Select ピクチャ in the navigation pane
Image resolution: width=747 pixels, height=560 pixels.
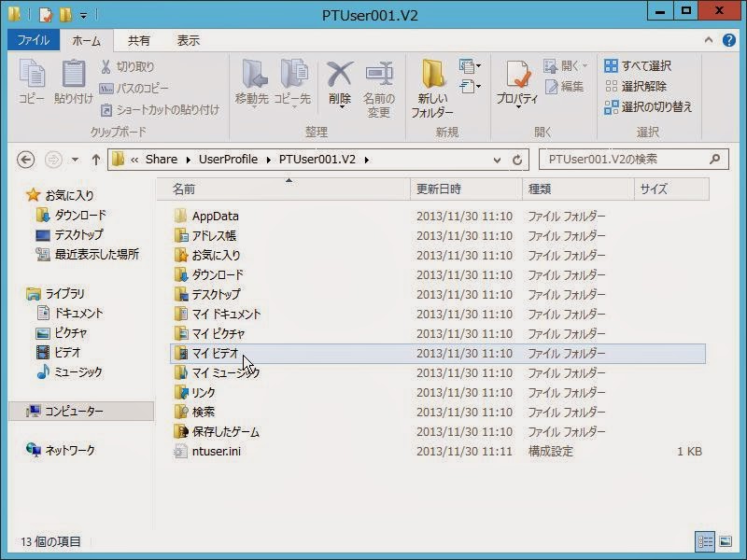[x=62, y=333]
